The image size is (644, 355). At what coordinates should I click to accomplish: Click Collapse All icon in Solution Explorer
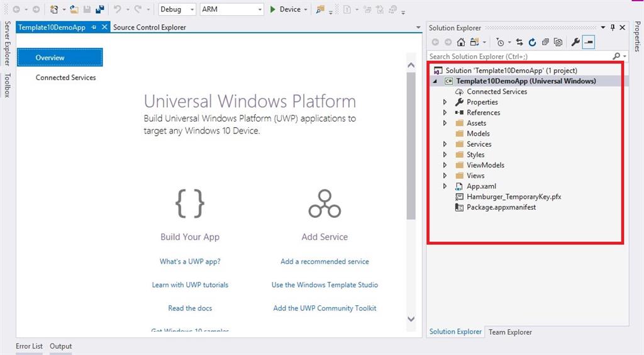pyautogui.click(x=545, y=42)
